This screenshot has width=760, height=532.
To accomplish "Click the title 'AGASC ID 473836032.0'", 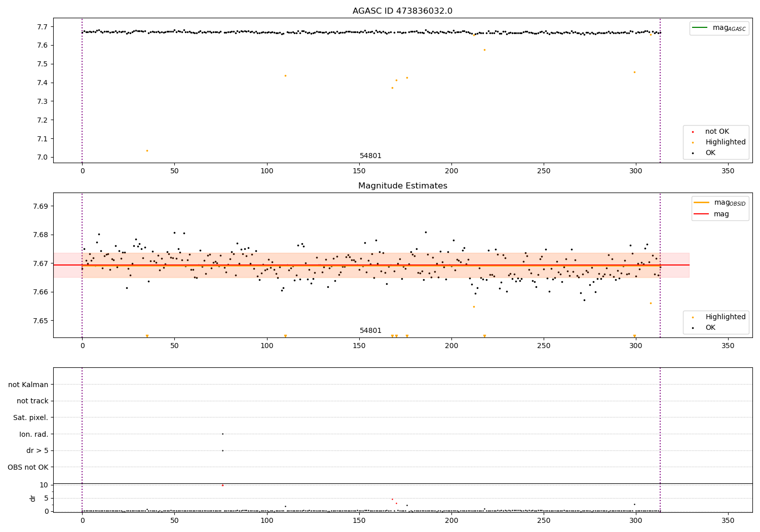I will (402, 11).
